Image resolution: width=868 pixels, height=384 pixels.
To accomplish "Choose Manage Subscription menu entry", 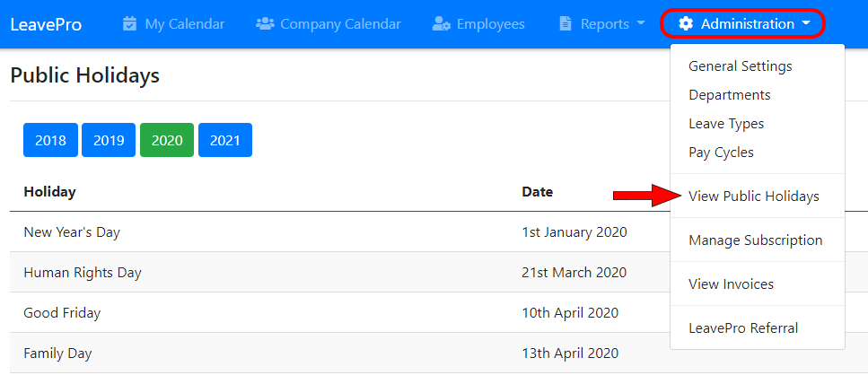I will point(758,240).
